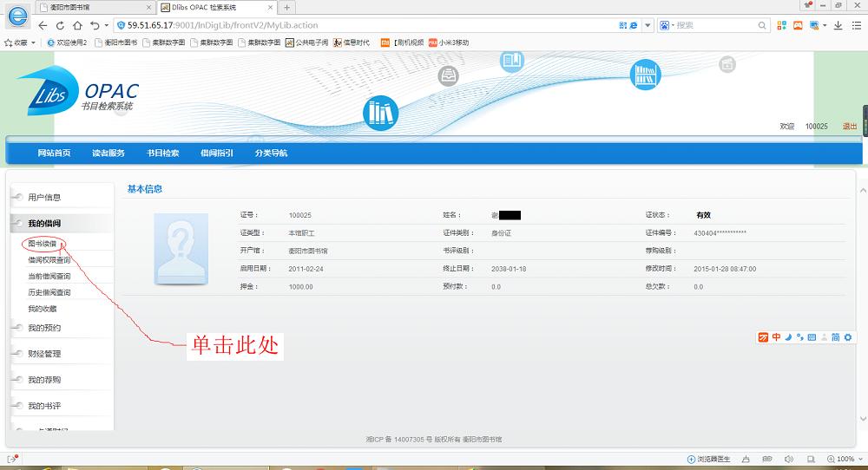Open the 信息时代 bookmark
Viewport: 868px width, 470px height.
click(352, 42)
